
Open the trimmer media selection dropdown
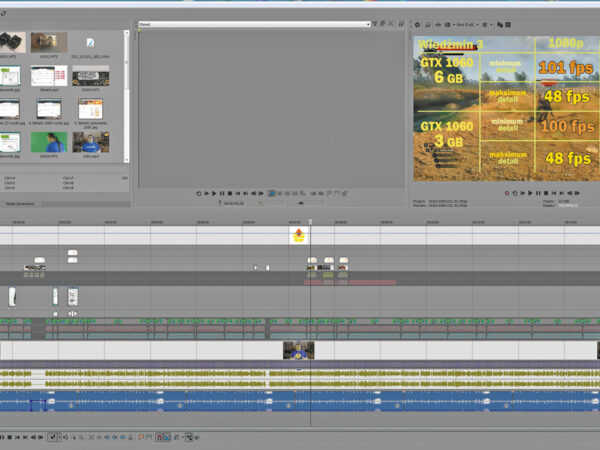(367, 23)
